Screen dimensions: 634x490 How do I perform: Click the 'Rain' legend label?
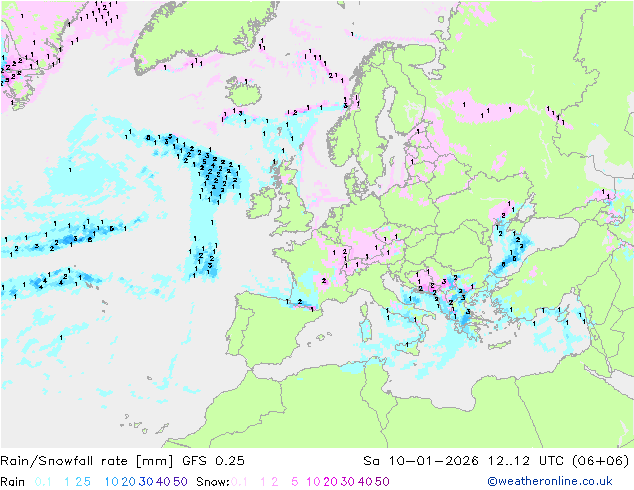13,482
